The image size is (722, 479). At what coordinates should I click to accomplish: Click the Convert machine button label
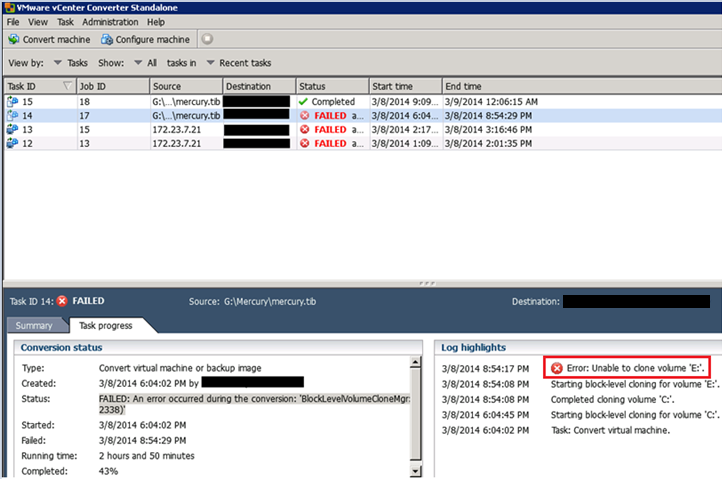coord(57,40)
